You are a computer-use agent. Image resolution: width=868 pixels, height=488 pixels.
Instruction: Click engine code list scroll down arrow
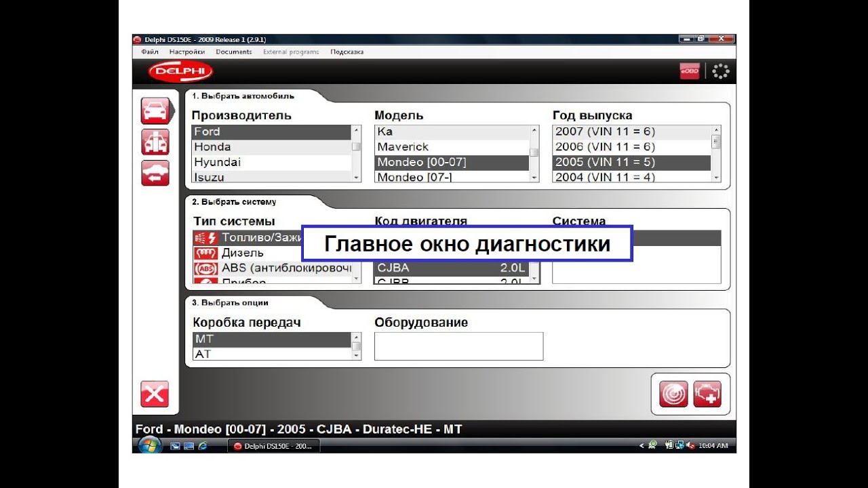534,278
